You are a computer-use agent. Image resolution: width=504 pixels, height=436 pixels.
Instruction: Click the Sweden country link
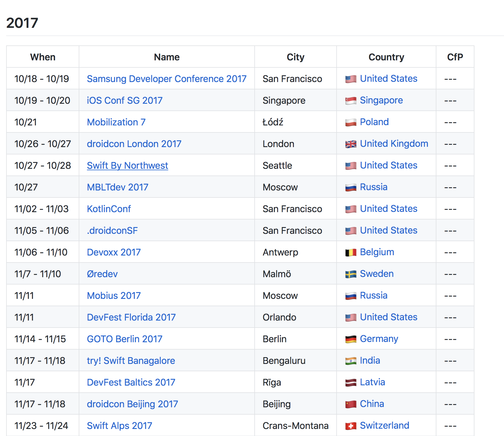(x=377, y=274)
